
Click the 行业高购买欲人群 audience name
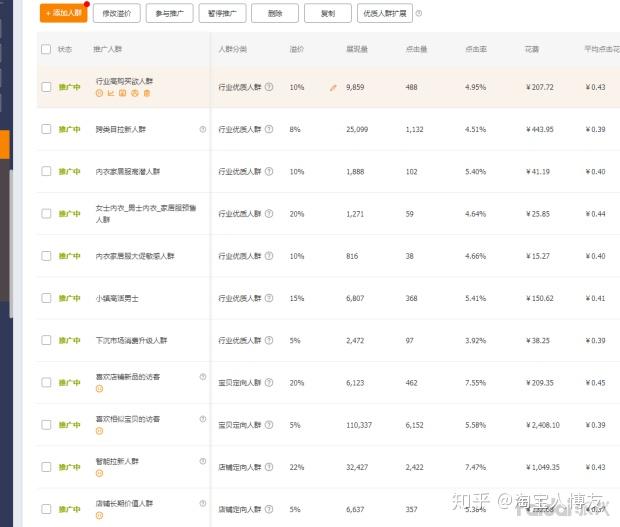coord(124,81)
